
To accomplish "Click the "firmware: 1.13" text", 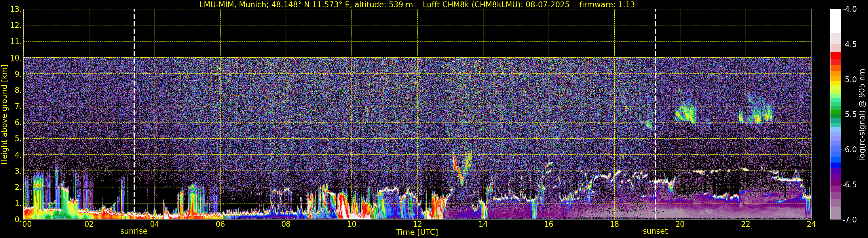I will pos(607,5).
